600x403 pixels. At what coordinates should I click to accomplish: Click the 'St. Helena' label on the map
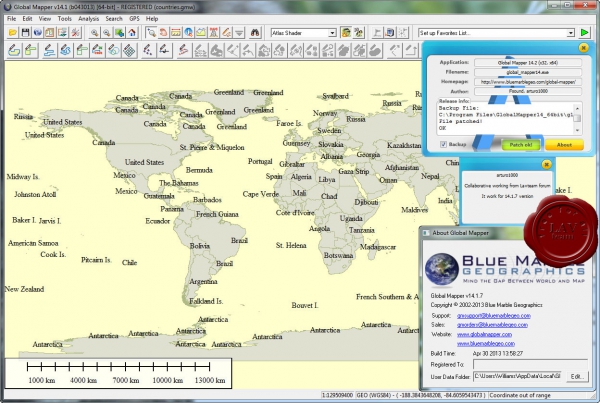coord(291,245)
